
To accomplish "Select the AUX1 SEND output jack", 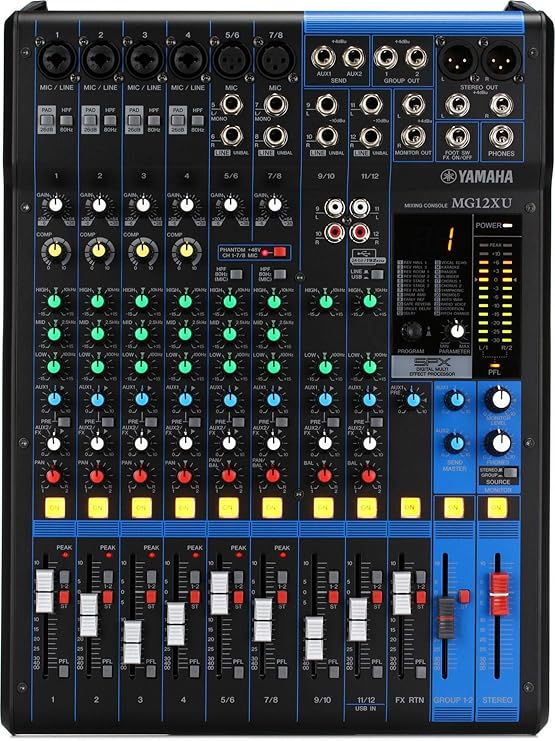I will pos(323,59).
